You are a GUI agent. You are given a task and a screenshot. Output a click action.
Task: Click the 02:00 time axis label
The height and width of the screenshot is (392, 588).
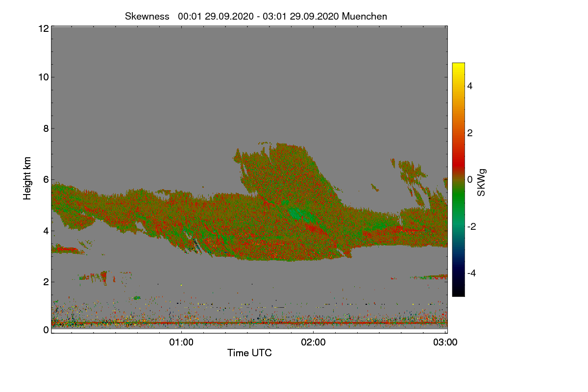(314, 343)
